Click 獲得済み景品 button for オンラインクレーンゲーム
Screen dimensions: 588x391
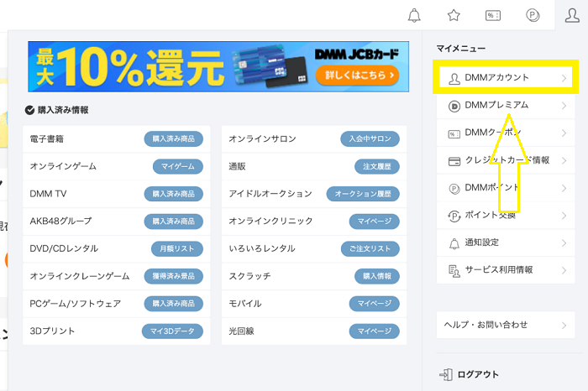[x=174, y=276]
